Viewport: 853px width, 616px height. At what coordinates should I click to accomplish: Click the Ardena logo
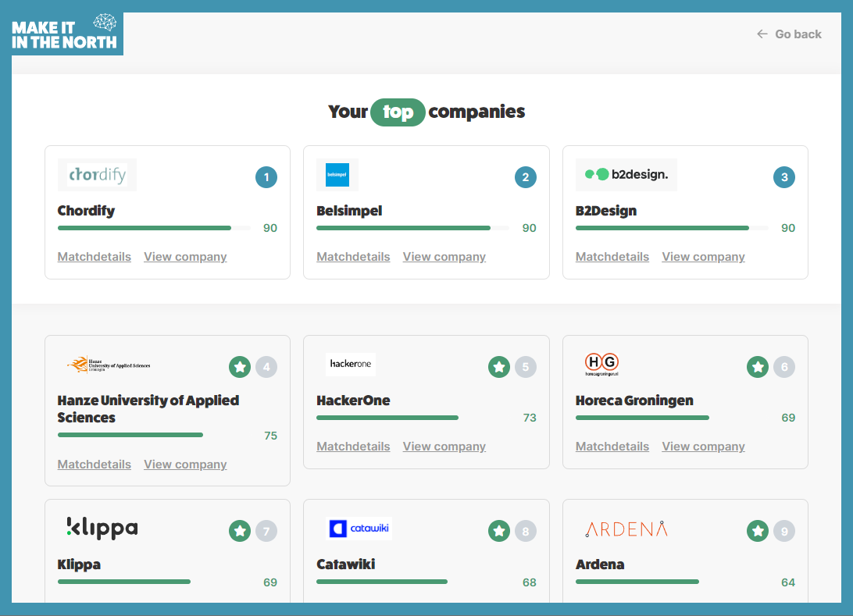[626, 529]
